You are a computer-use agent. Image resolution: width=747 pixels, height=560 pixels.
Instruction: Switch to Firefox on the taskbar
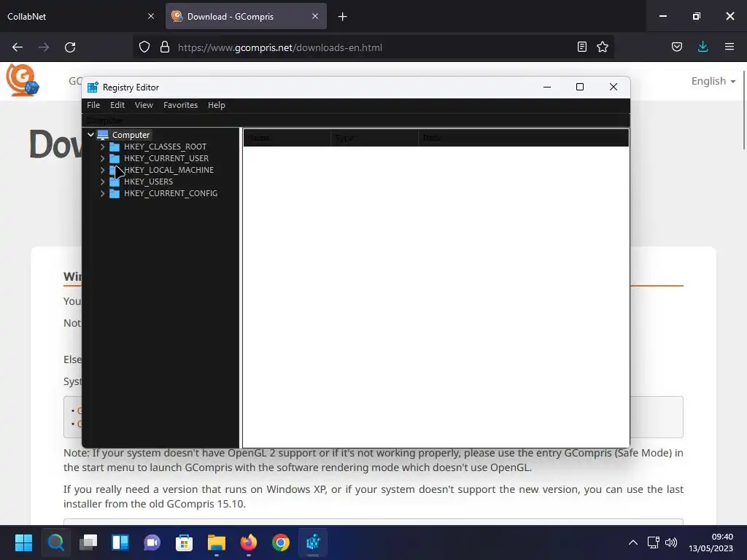tap(248, 542)
